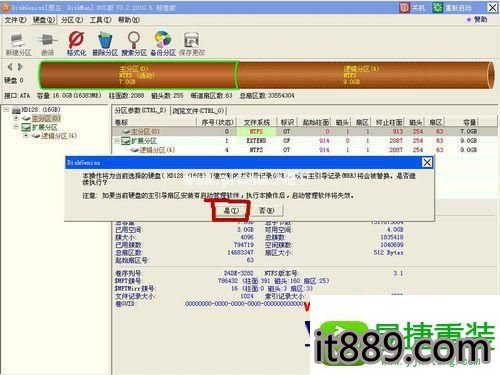Click the 逻辑分区(4) row in partition table
The width and height of the screenshot is (500, 375).
305,150
